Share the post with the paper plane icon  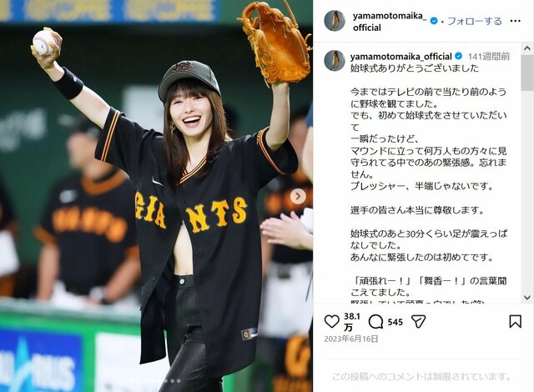419,322
